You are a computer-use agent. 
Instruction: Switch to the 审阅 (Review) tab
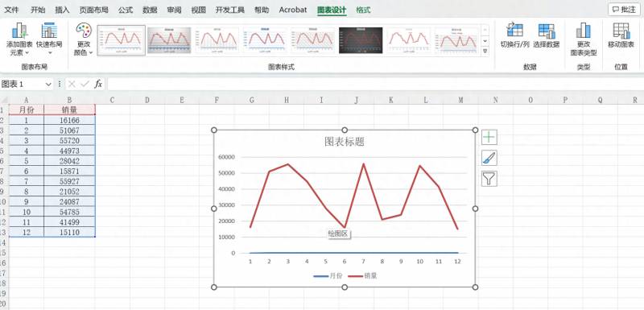[x=174, y=10]
